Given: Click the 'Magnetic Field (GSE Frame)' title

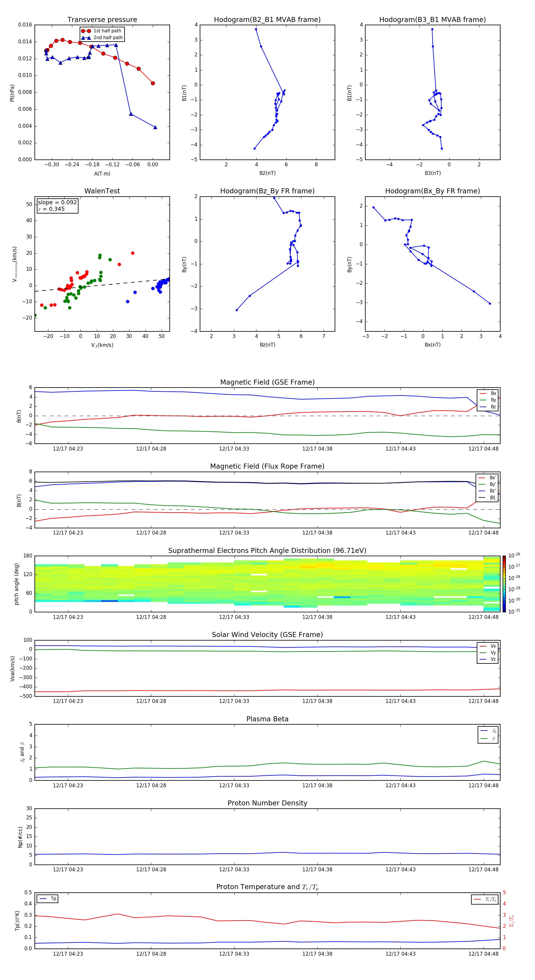Looking at the screenshot, I should pyautogui.click(x=267, y=382).
